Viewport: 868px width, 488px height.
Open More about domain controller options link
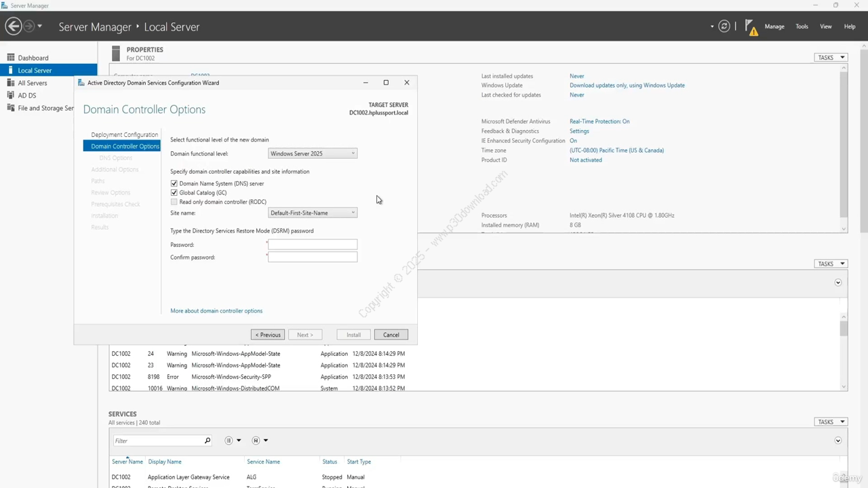click(x=216, y=311)
